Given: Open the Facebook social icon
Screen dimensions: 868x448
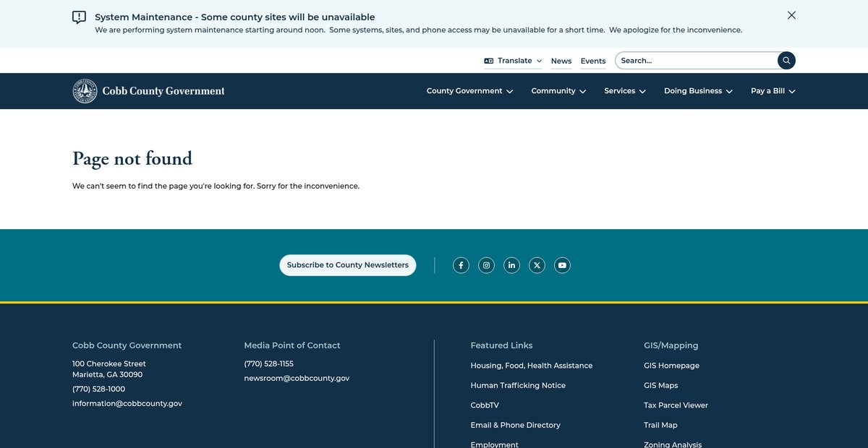Looking at the screenshot, I should [x=461, y=265].
